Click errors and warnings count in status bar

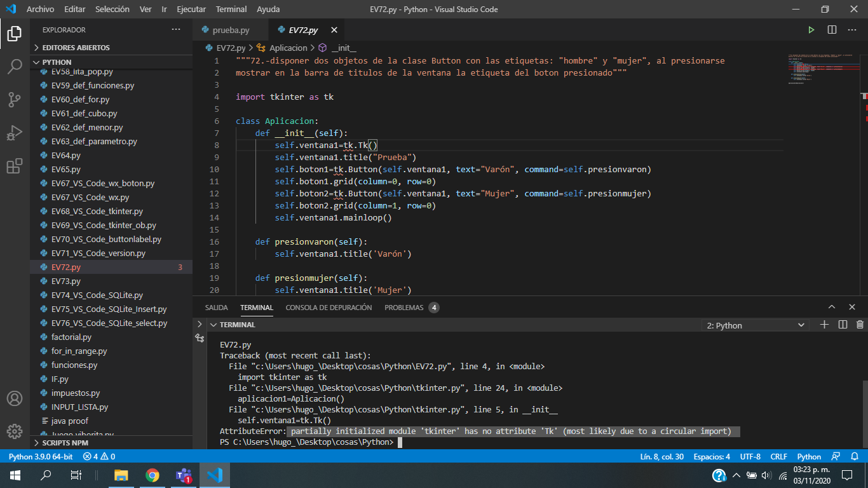coord(99,456)
